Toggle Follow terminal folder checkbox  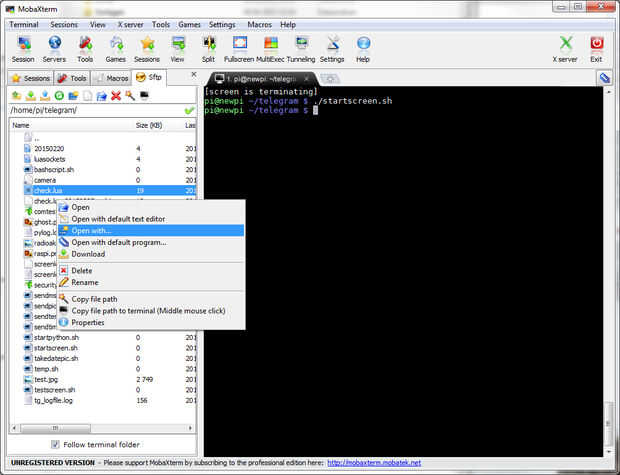coord(55,444)
